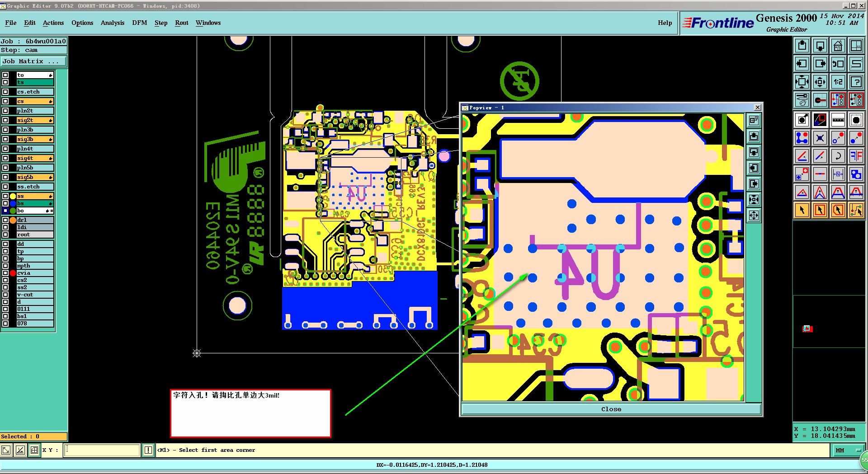The height and width of the screenshot is (474, 868).
Task: Open the Help menu button
Action: pos(665,23)
